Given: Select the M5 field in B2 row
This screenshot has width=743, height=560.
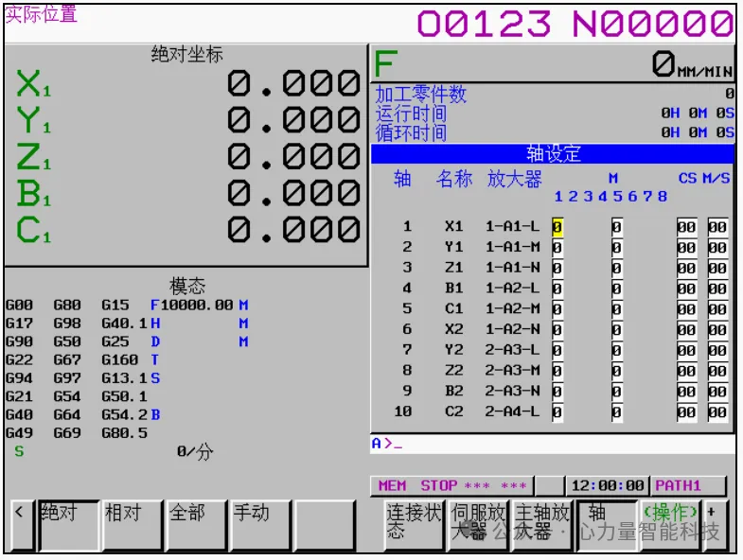Looking at the screenshot, I should coord(616,392).
